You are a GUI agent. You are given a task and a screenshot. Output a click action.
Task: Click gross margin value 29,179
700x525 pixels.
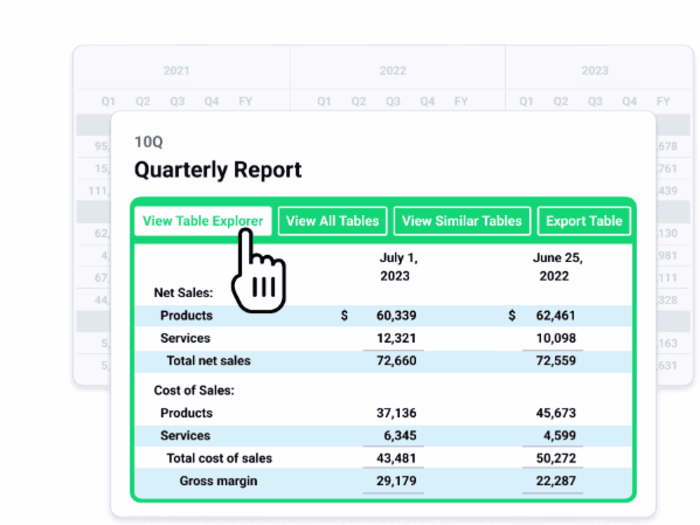[396, 481]
